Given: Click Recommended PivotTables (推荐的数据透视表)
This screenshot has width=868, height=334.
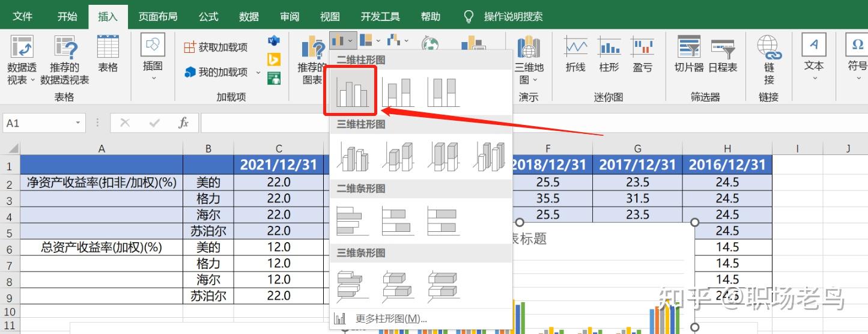Looking at the screenshot, I should (x=65, y=60).
